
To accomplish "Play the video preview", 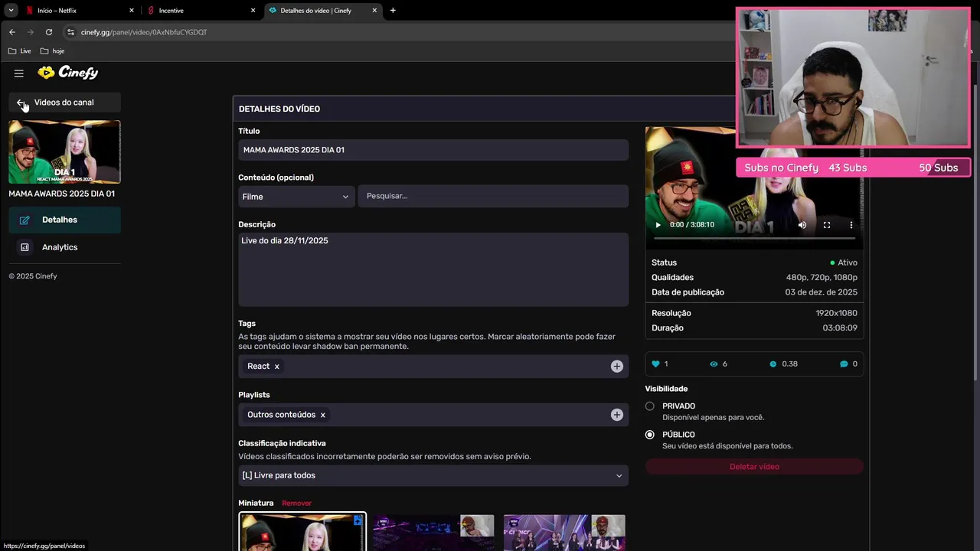I will point(658,225).
